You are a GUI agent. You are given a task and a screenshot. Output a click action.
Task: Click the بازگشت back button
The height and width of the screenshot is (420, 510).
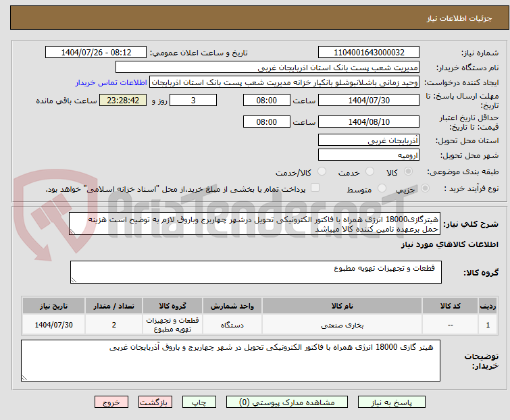coord(155,402)
